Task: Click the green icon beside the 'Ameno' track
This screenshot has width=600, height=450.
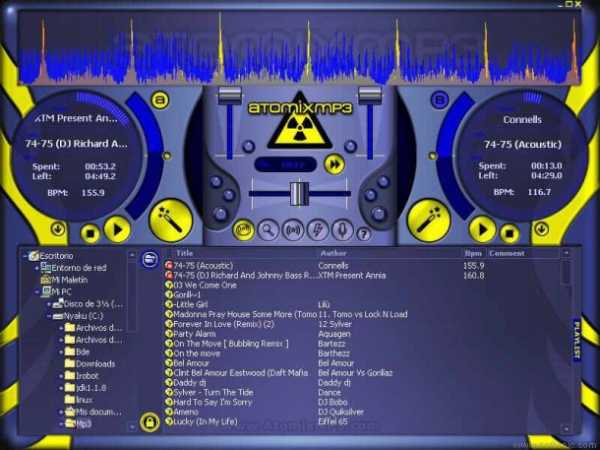Action: pos(169,412)
